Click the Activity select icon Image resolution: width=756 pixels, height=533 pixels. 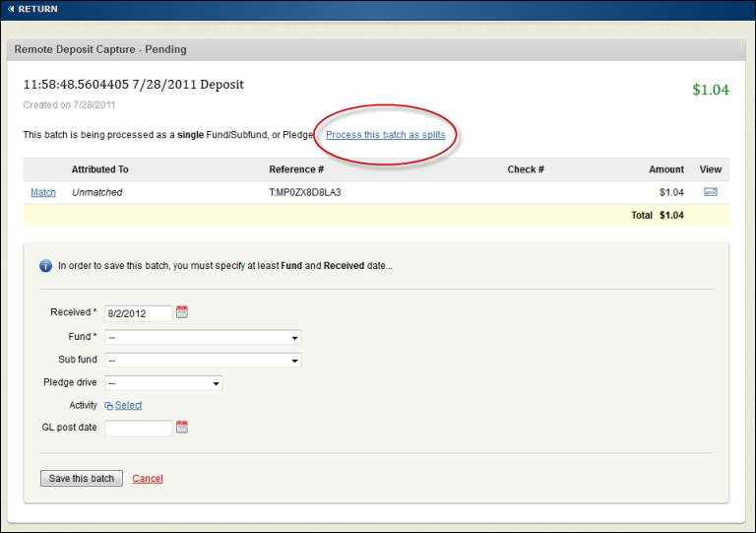(108, 406)
